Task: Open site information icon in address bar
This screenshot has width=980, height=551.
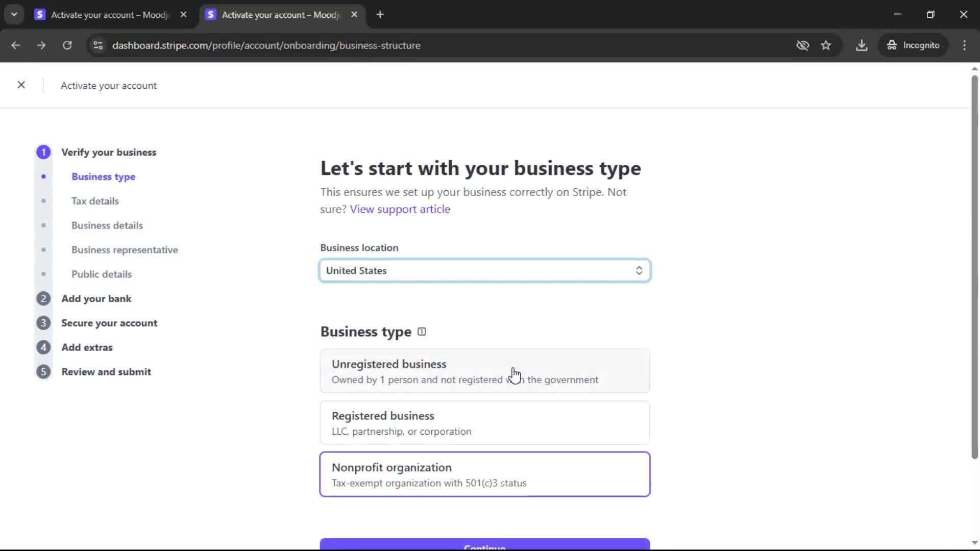Action: (98, 45)
